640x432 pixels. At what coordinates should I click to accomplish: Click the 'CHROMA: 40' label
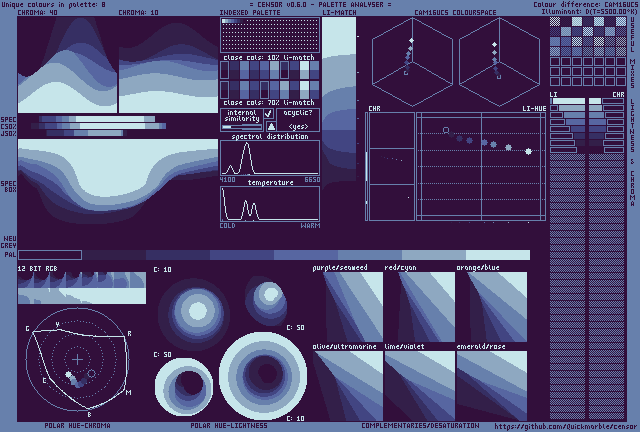tap(38, 13)
